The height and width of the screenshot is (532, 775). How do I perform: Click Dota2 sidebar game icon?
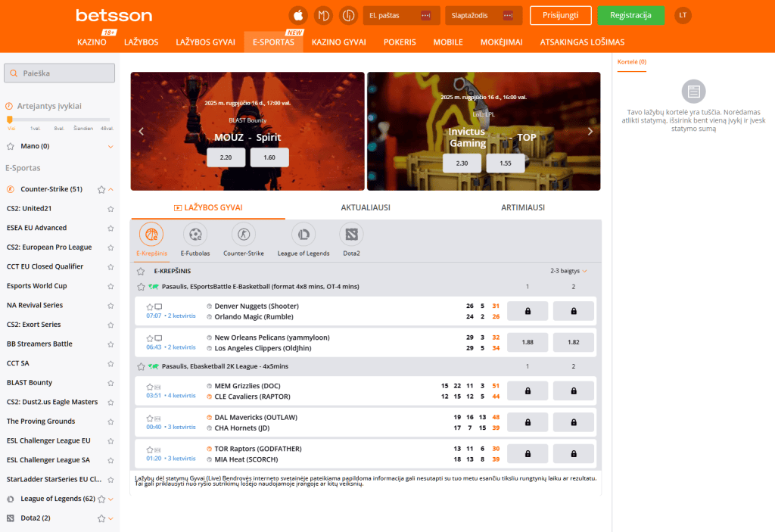point(11,518)
